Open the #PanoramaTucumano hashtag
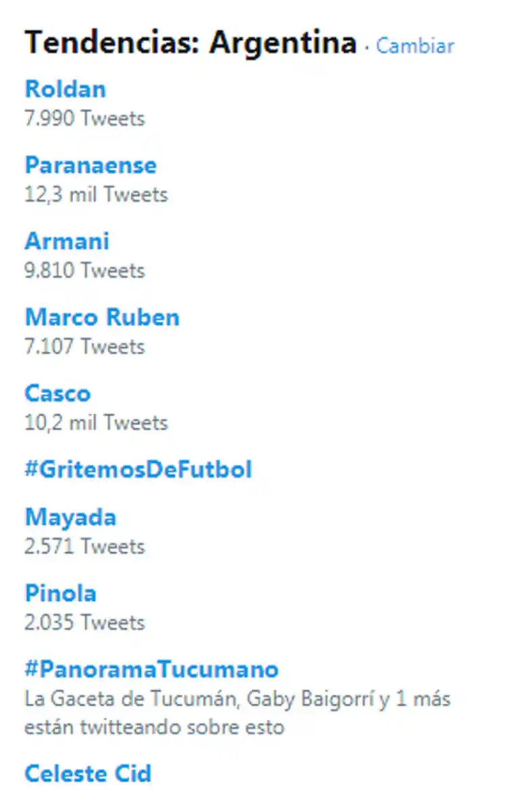This screenshot has width=508, height=812. click(x=151, y=669)
